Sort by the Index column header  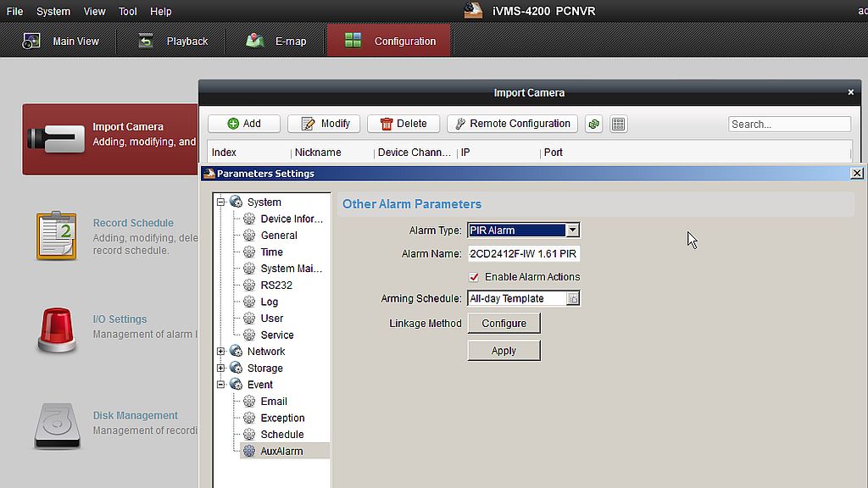224,152
